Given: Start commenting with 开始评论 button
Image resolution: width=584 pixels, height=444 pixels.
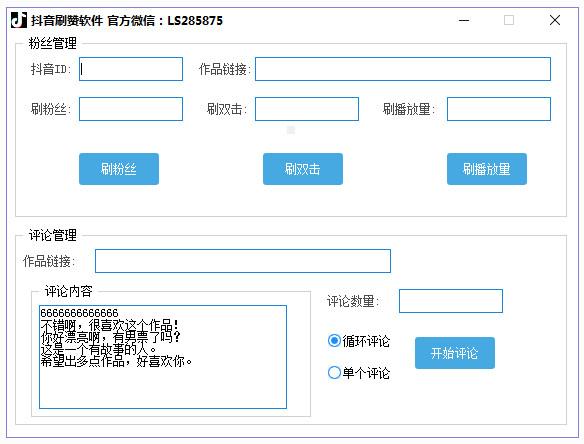Looking at the screenshot, I should pyautogui.click(x=455, y=353).
